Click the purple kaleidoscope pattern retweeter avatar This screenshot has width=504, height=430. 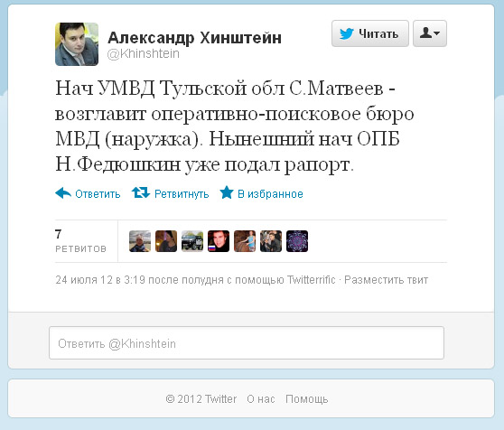(x=297, y=241)
